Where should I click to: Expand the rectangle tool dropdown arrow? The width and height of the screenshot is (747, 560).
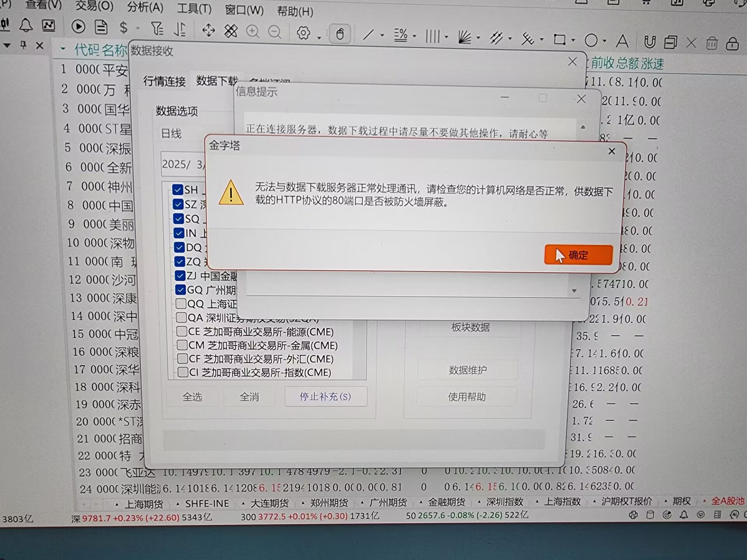coord(573,40)
